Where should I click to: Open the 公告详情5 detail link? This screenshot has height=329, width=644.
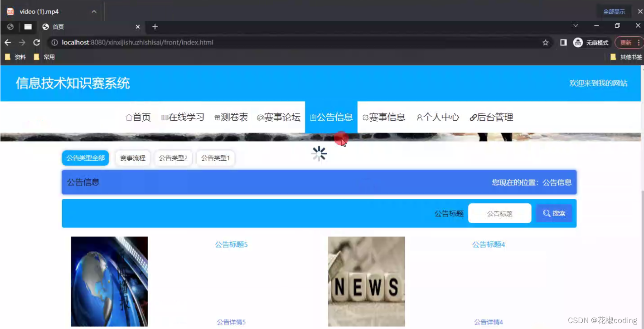[x=231, y=321]
